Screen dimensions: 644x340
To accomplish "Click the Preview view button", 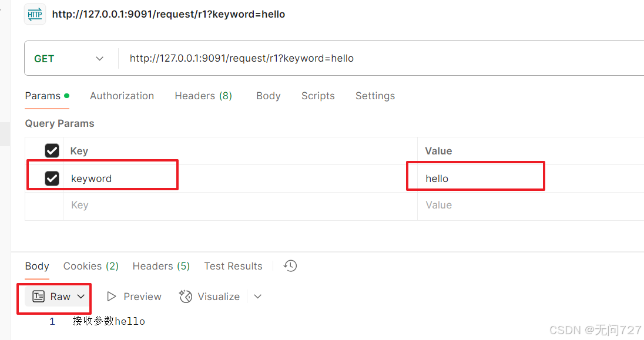I will pos(134,297).
